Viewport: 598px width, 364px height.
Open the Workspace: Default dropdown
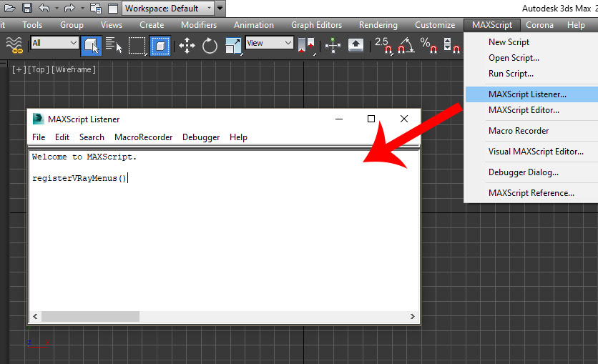tap(168, 8)
